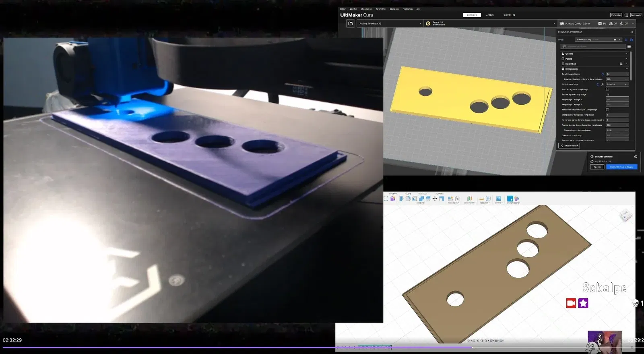Viewport: 644px width, 354px height.
Task: Switch to the SURVEILLER stage tab
Action: pyautogui.click(x=509, y=15)
